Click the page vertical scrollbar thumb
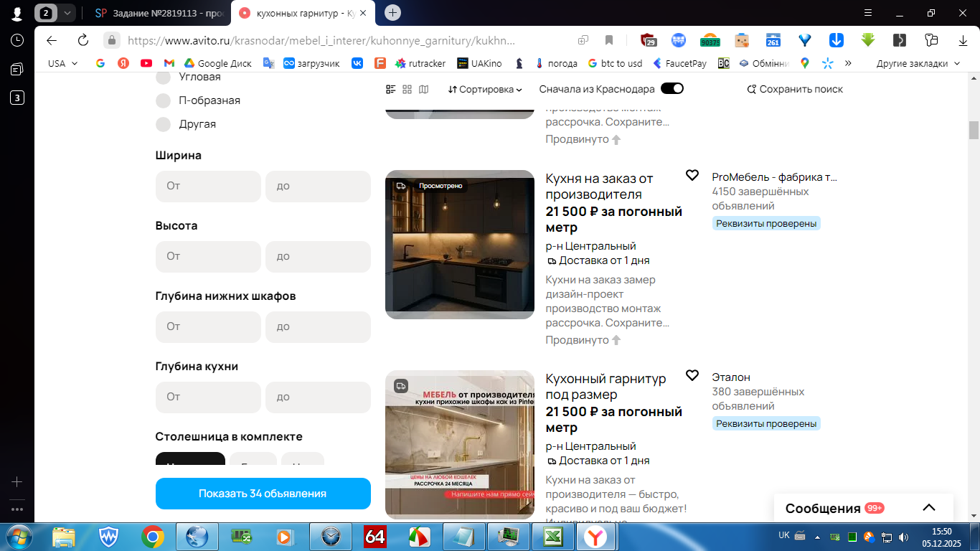980x551 pixels. [x=974, y=130]
